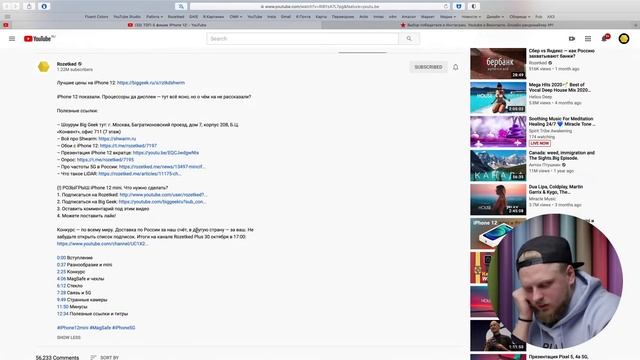
Task: Open the pinned YouTube tab icon
Action: coord(6,25)
